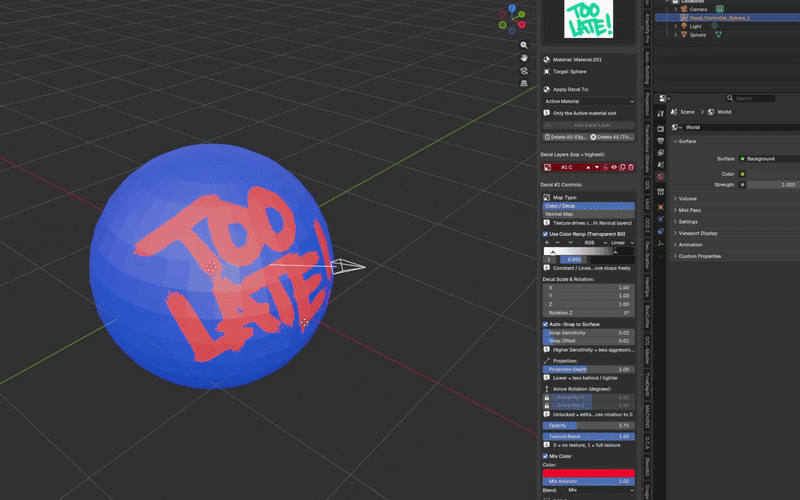Click the properties Search field

coord(750,98)
